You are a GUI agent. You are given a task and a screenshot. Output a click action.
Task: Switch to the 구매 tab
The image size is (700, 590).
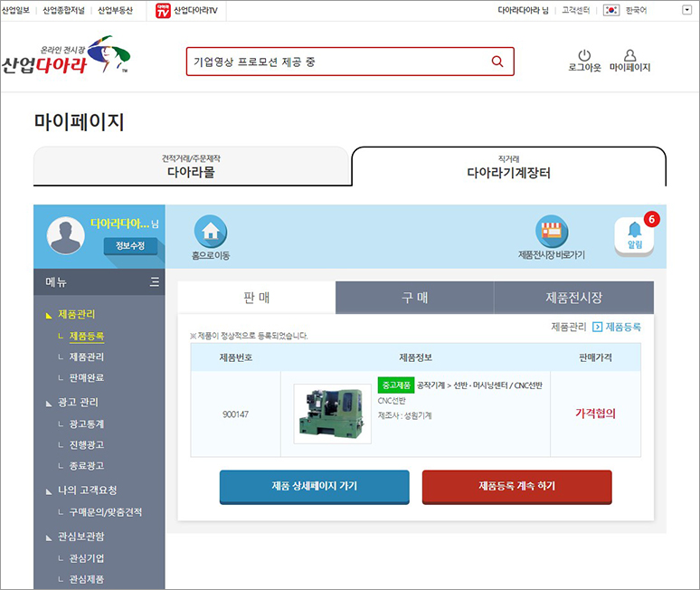click(x=414, y=298)
